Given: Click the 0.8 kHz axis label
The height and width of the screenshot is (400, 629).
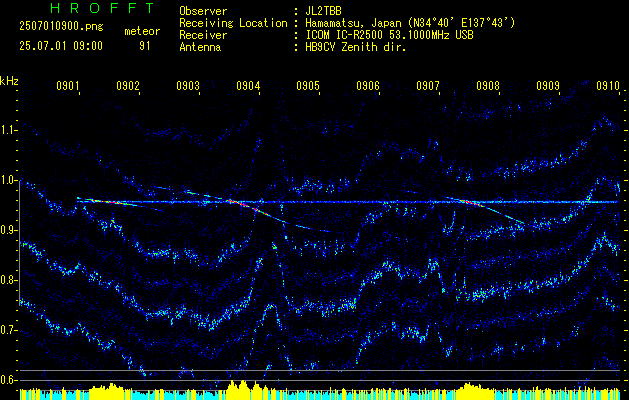Looking at the screenshot, I should tap(8, 280).
